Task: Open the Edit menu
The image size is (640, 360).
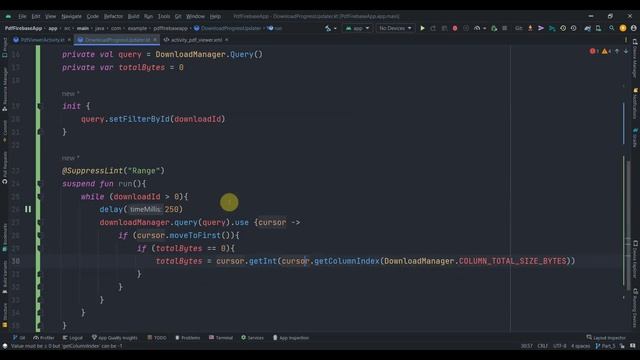Action: click(x=36, y=16)
